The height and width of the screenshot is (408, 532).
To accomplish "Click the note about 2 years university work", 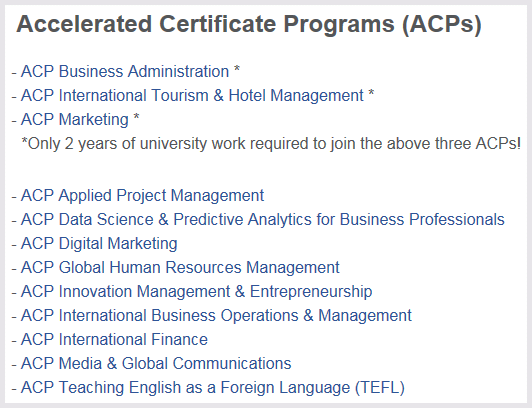I will click(271, 143).
